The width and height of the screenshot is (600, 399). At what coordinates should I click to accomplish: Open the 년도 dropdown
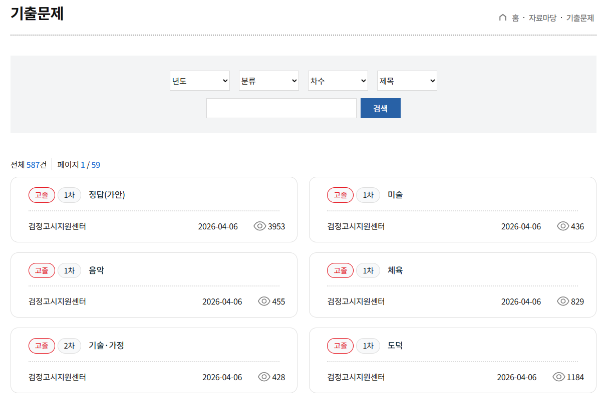click(200, 81)
